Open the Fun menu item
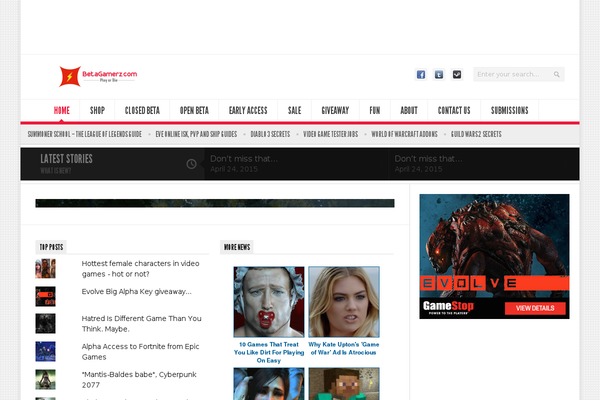 point(375,111)
